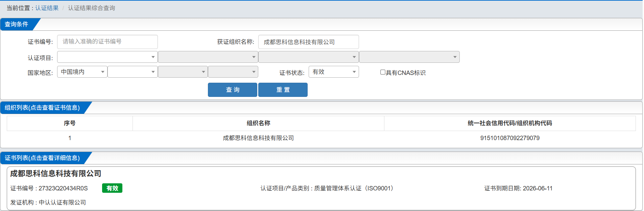Click the issuing body 中认认证有限公司
Screen dimensions: 644x211
(x=63, y=203)
